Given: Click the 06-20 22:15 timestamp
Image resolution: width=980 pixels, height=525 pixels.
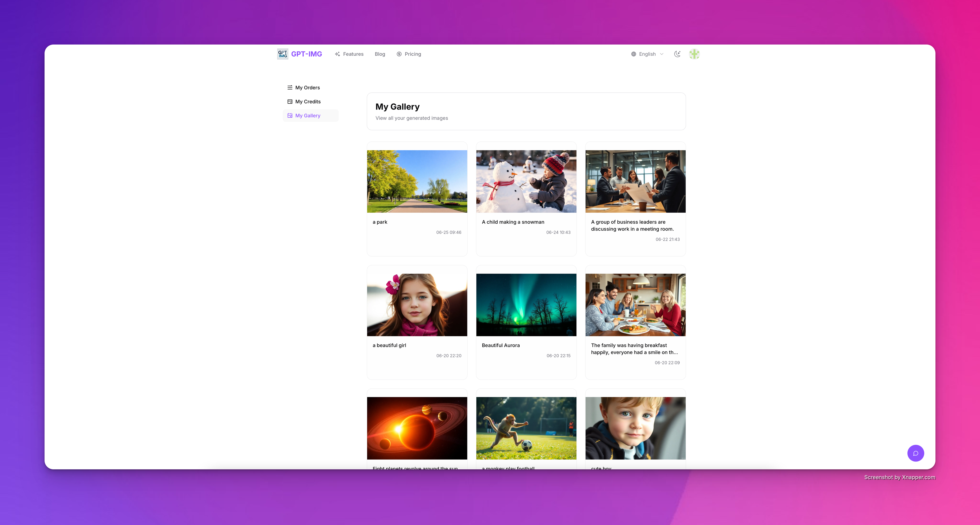Looking at the screenshot, I should click(x=558, y=355).
